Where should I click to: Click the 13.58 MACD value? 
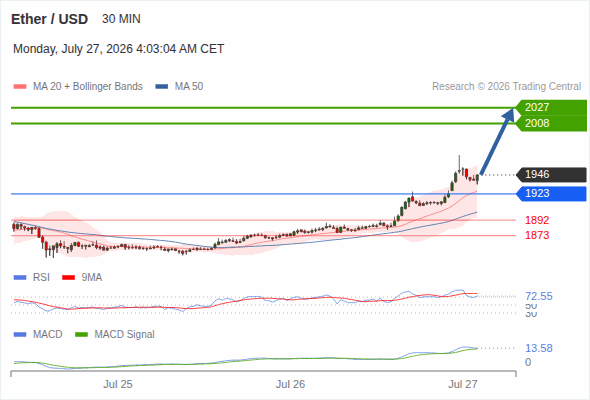click(x=539, y=348)
